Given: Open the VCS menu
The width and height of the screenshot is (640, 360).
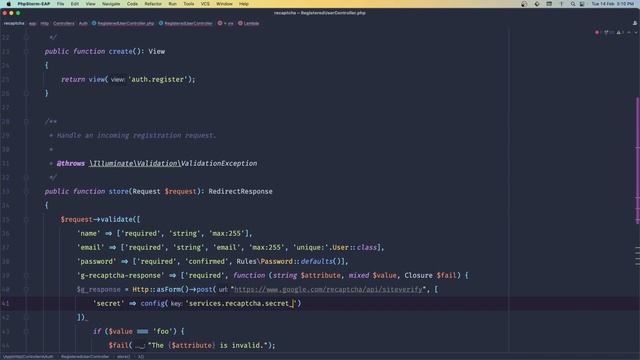Looking at the screenshot, I should pyautogui.click(x=205, y=4).
